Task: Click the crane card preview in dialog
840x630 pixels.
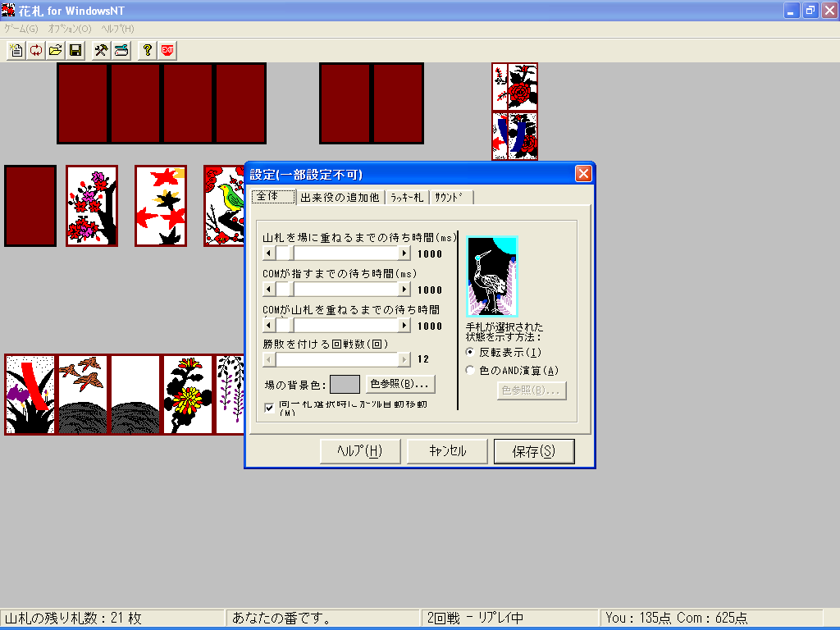Action: click(492, 276)
